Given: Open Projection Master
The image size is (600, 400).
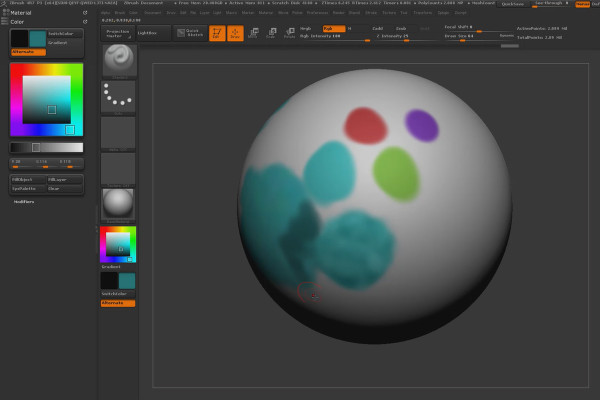Looking at the screenshot, I should 117,33.
